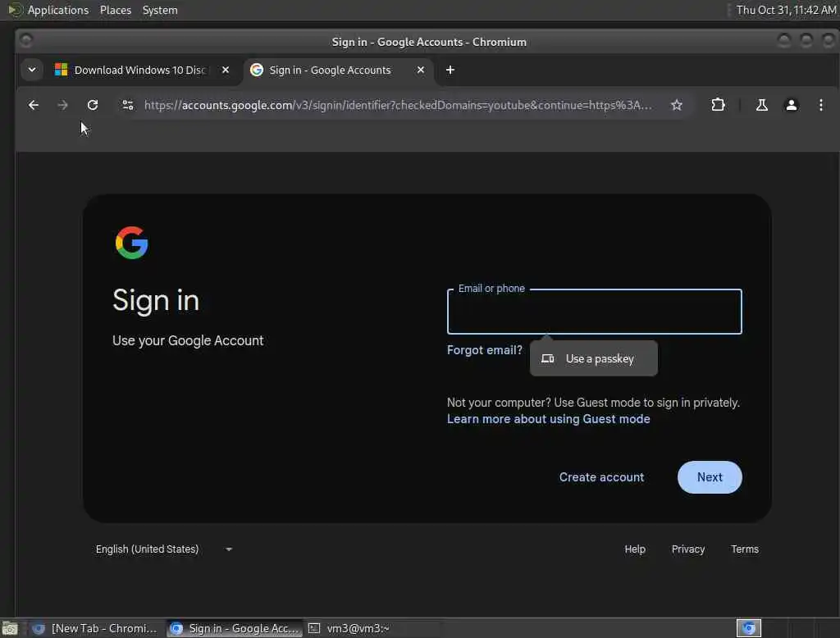Reload the Google sign-in page

[93, 105]
